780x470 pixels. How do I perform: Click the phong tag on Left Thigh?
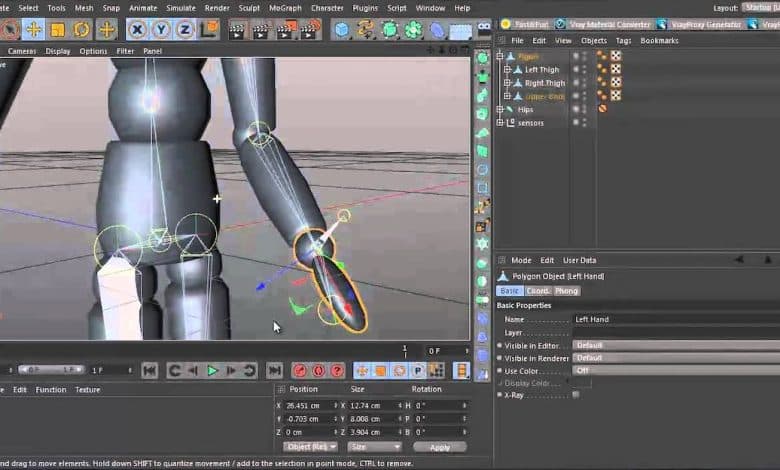pos(602,69)
